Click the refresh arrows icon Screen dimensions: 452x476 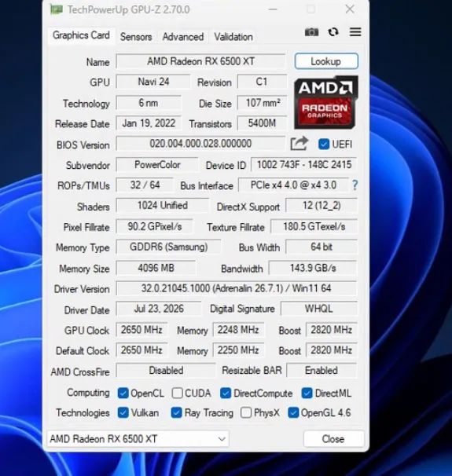click(x=333, y=32)
